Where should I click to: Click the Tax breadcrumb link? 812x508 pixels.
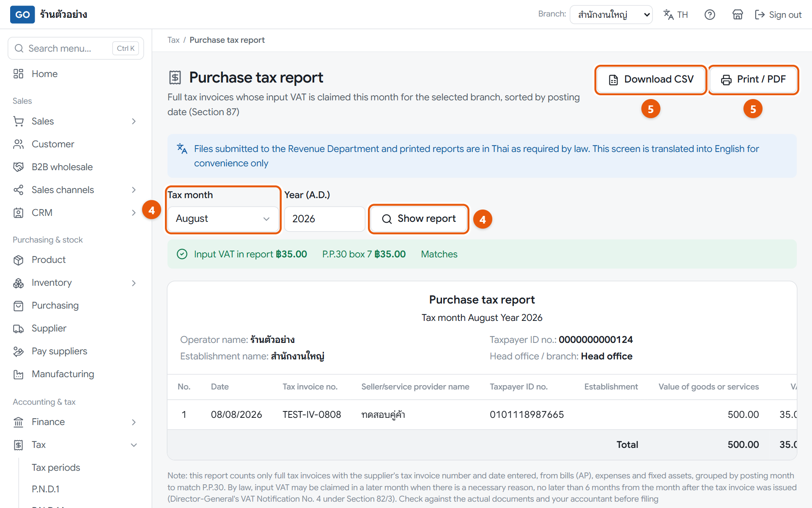173,40
